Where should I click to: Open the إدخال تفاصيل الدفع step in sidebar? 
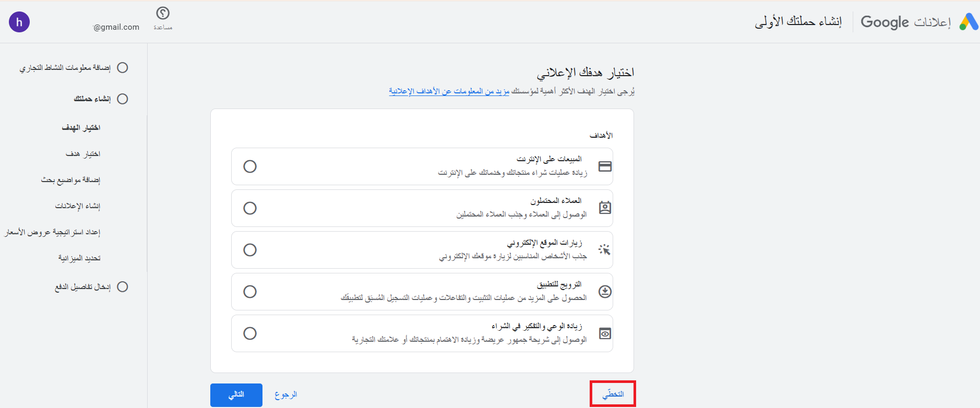(82, 287)
